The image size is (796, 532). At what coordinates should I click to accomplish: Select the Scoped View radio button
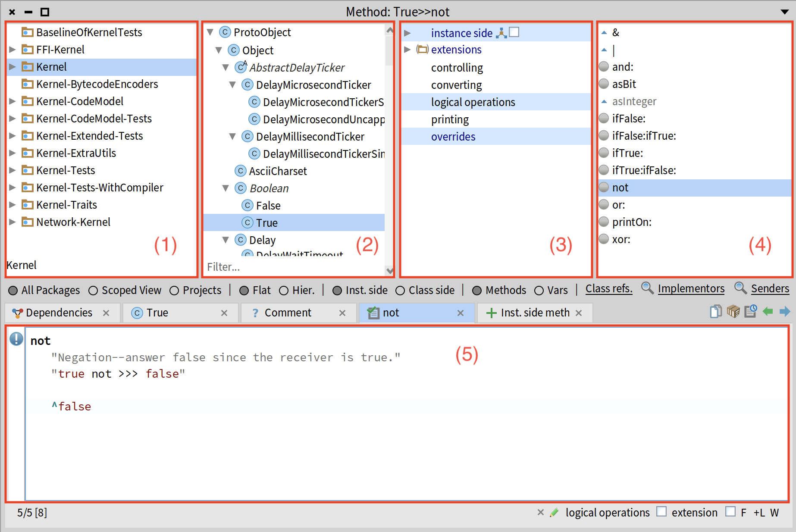[x=93, y=291]
